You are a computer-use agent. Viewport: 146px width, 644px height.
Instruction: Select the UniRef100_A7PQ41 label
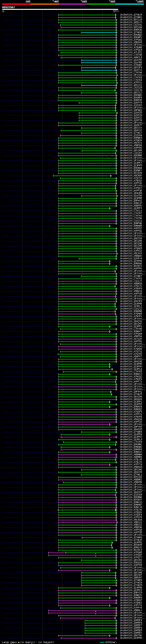(x=131, y=40)
